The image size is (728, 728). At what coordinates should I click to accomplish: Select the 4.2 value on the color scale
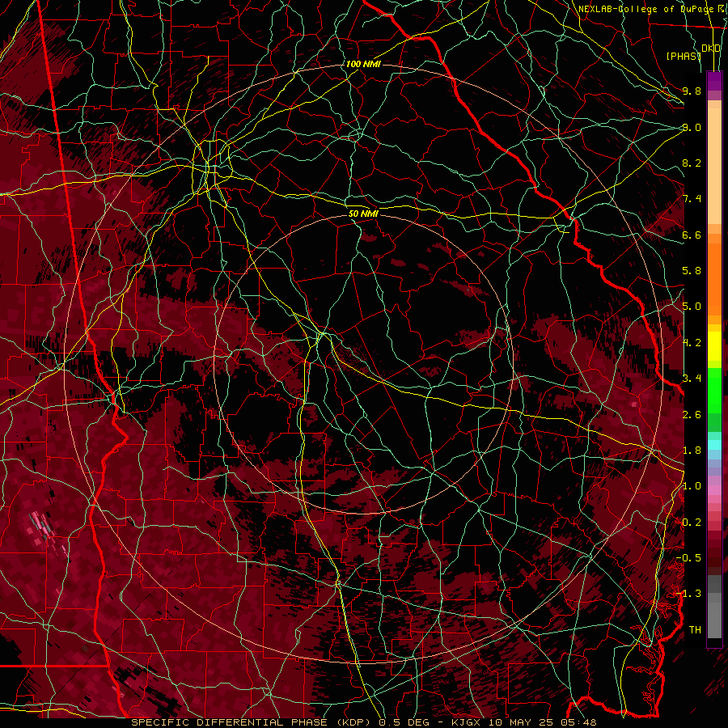pos(692,343)
